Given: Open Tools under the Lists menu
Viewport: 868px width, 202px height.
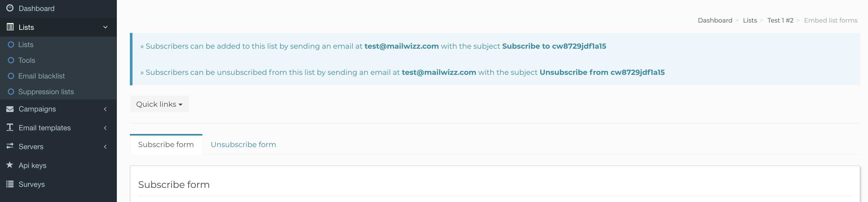Looking at the screenshot, I should 27,60.
